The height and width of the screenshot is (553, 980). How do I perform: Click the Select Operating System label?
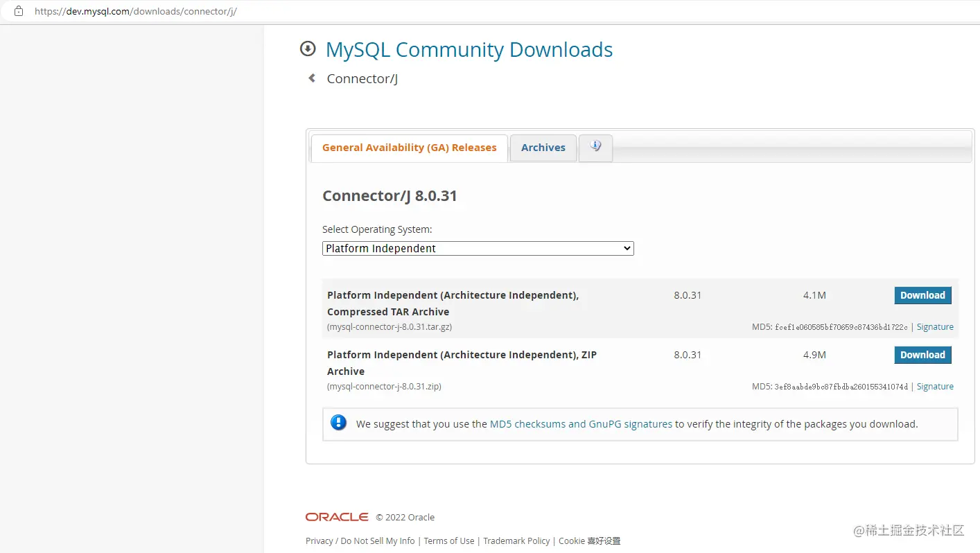(377, 229)
